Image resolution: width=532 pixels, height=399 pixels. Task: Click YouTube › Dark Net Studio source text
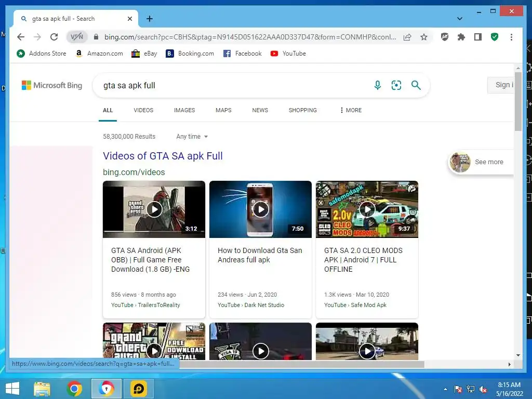[251, 305]
